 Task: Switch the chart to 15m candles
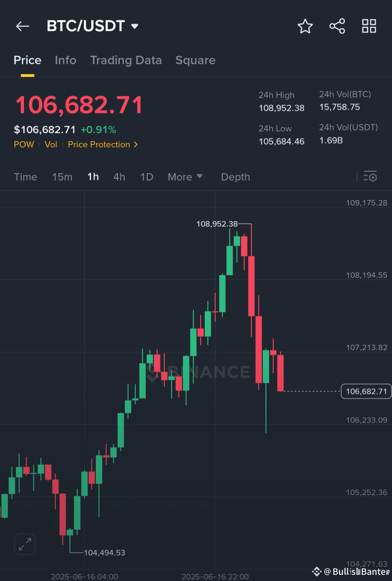point(62,177)
